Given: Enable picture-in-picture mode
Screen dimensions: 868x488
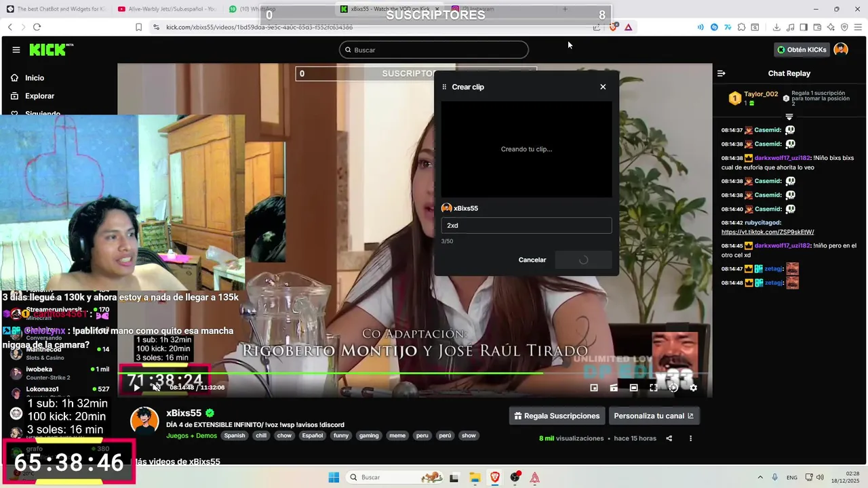Looking at the screenshot, I should click(x=594, y=388).
